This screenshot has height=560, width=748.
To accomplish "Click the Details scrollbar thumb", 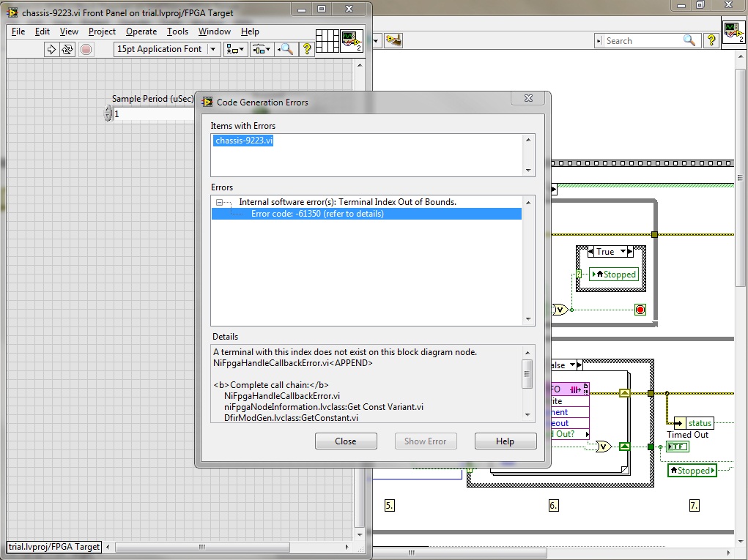I will (x=527, y=374).
